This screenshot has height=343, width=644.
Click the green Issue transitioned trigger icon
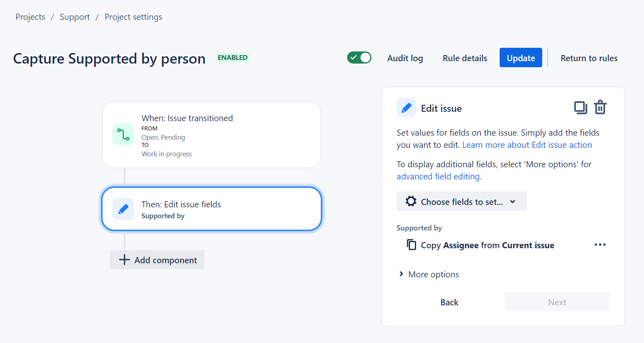point(123,134)
